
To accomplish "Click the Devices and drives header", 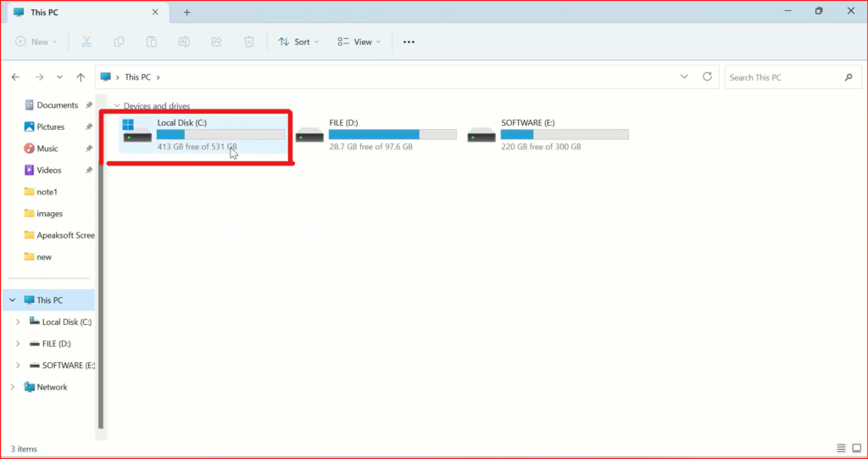I will pos(157,106).
